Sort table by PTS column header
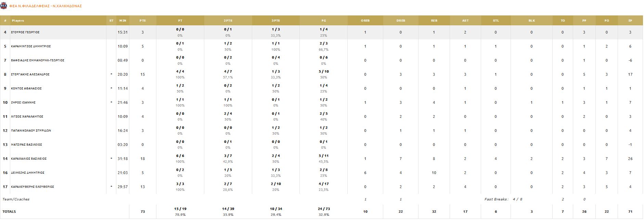 tap(143, 21)
